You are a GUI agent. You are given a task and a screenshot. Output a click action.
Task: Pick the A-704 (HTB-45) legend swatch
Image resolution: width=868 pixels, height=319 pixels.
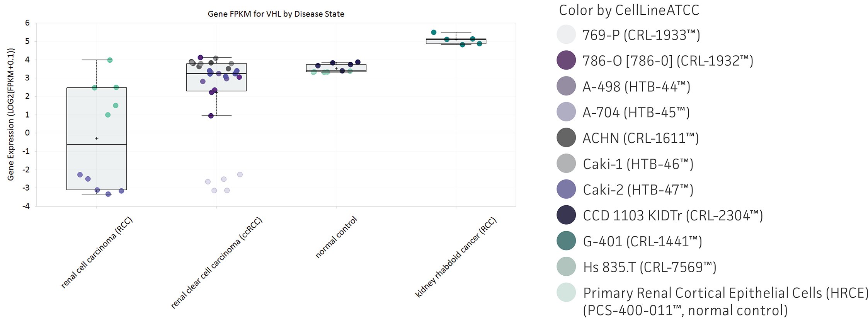(x=566, y=112)
